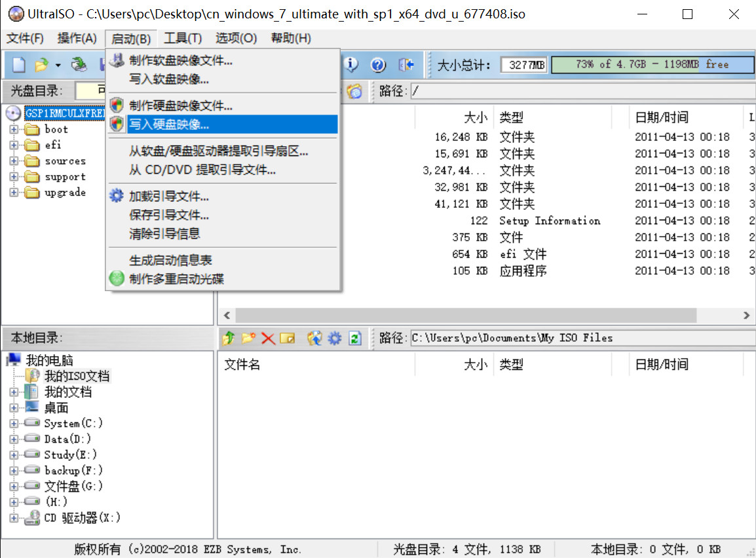Viewport: 756px width, 558px height.
Task: Click the burn CD image toolbar icon
Action: pyautogui.click(x=80, y=64)
